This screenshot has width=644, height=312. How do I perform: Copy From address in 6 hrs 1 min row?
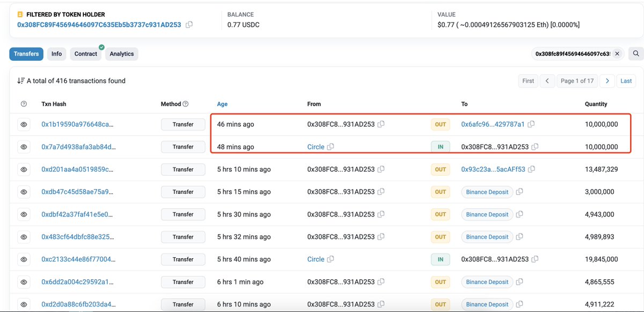point(381,282)
